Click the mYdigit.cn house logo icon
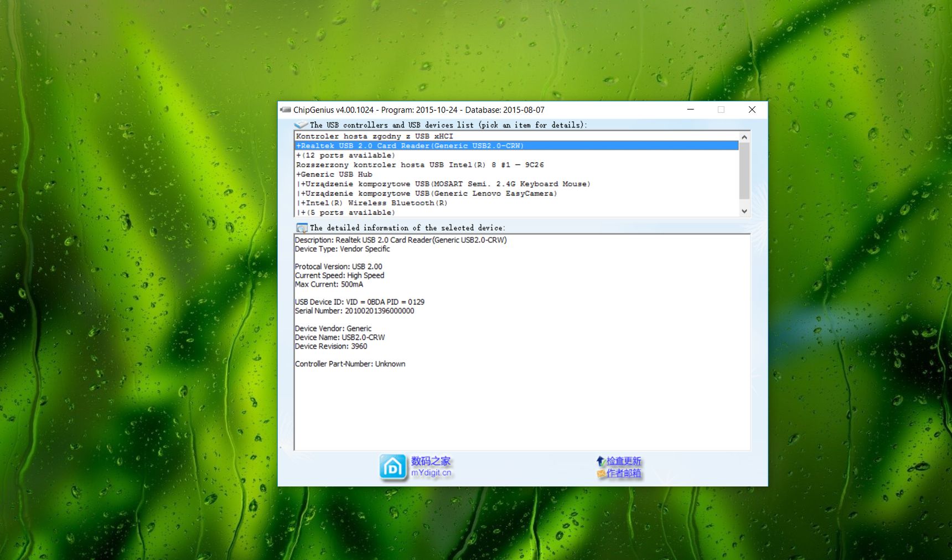This screenshot has height=560, width=952. pos(393,467)
